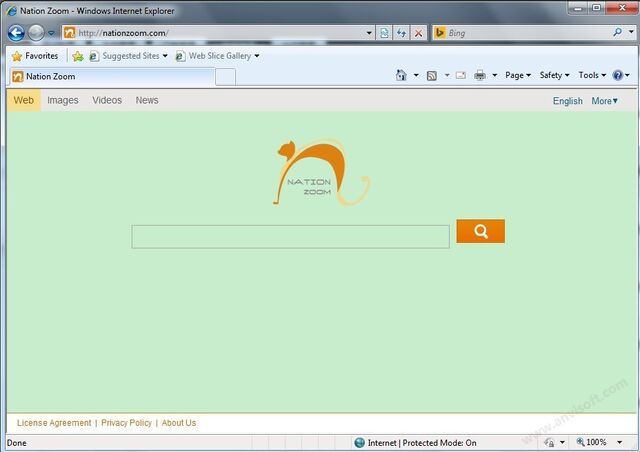Open the License Agreement link
Screen dimensions: 640x452
pos(54,423)
